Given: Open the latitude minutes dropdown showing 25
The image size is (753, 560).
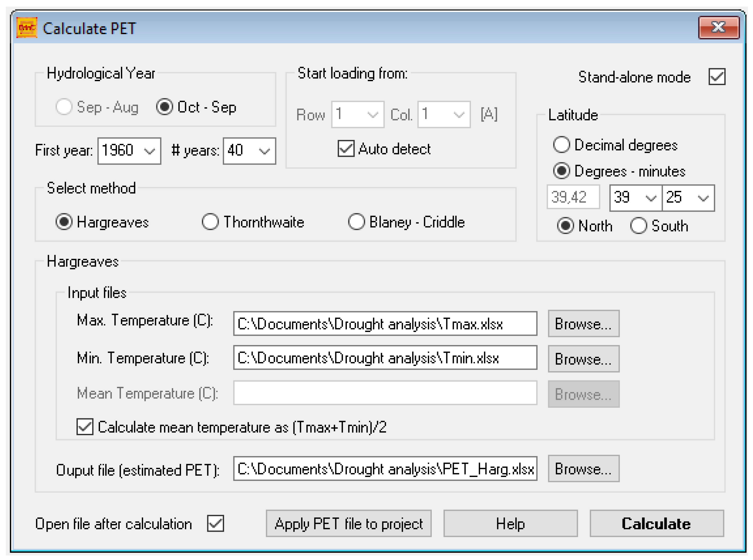Looking at the screenshot, I should click(x=702, y=198).
